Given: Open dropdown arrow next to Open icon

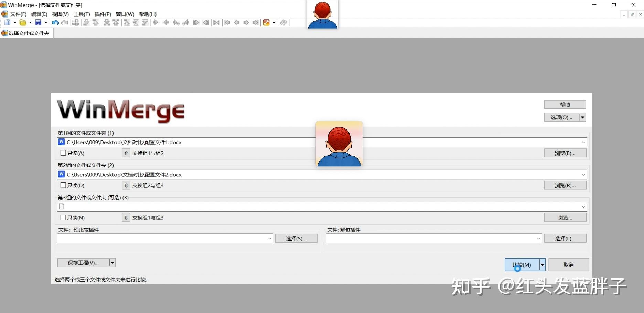Looking at the screenshot, I should point(30,22).
